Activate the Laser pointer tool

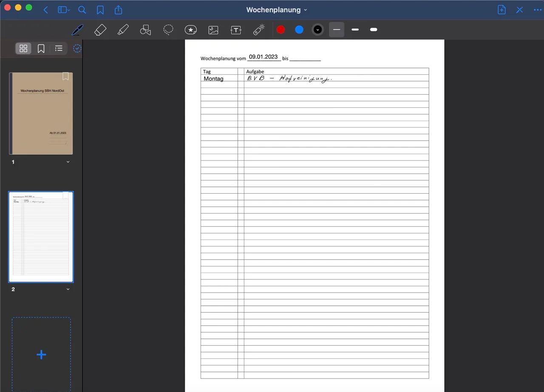coord(259,30)
